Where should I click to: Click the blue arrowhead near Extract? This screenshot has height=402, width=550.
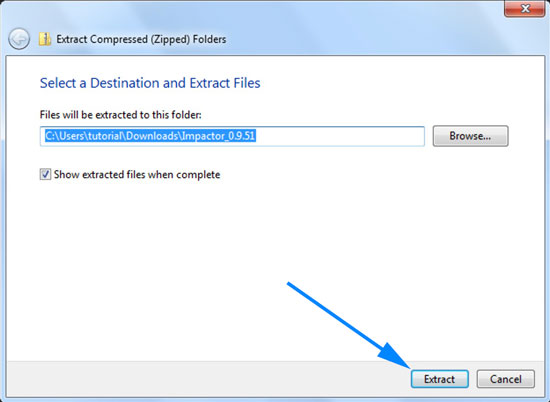[x=396, y=355]
